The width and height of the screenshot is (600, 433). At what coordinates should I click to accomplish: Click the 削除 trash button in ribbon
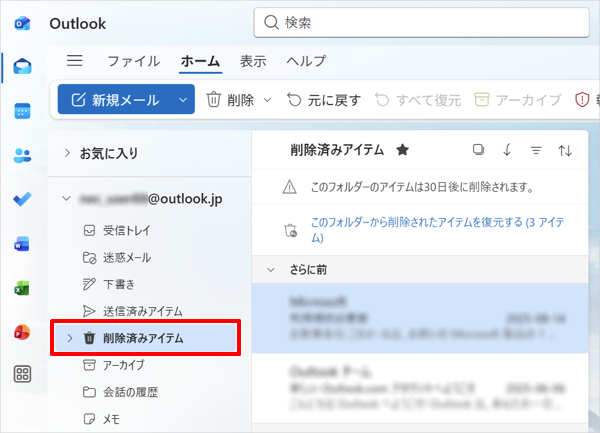tap(230, 100)
